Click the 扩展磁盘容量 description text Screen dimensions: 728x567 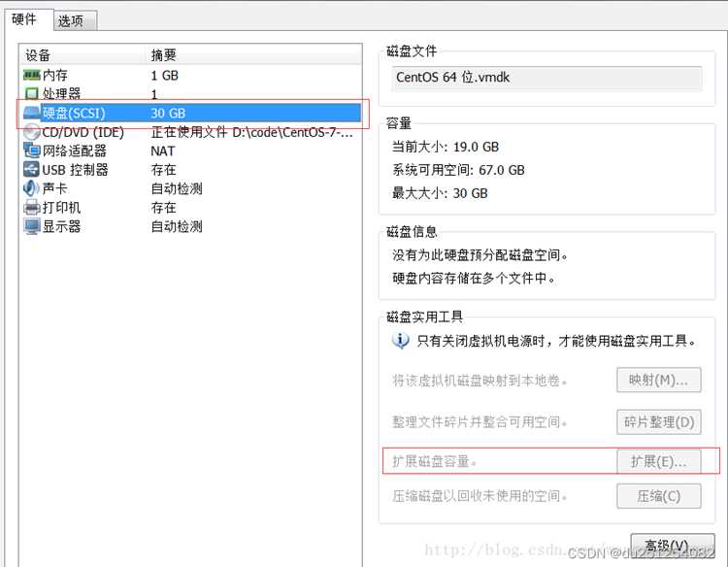coord(435,461)
